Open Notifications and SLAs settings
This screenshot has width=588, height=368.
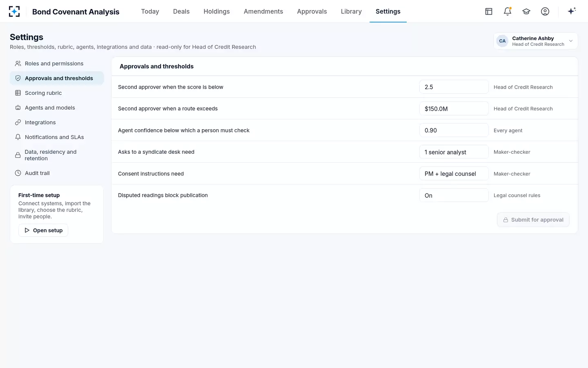point(57,137)
